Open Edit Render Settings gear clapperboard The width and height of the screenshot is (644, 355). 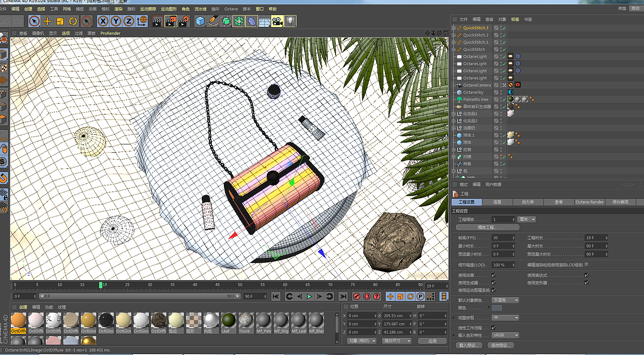click(x=184, y=21)
